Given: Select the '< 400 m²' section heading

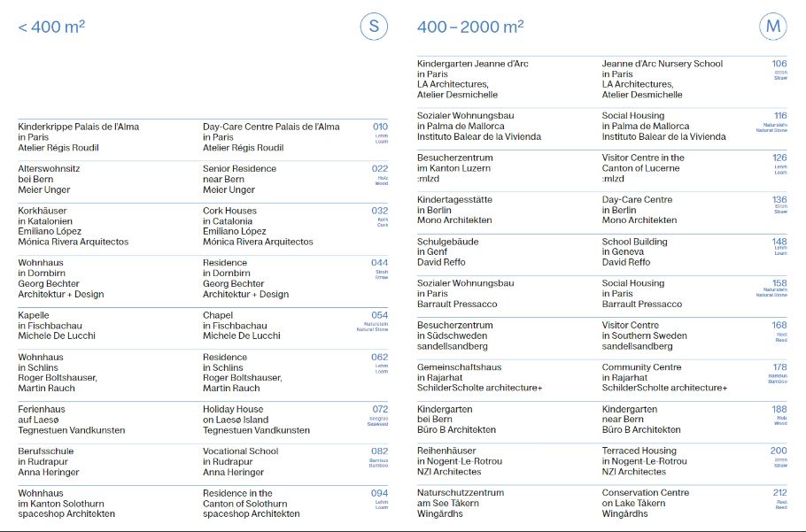Looking at the screenshot, I should click(x=51, y=27).
